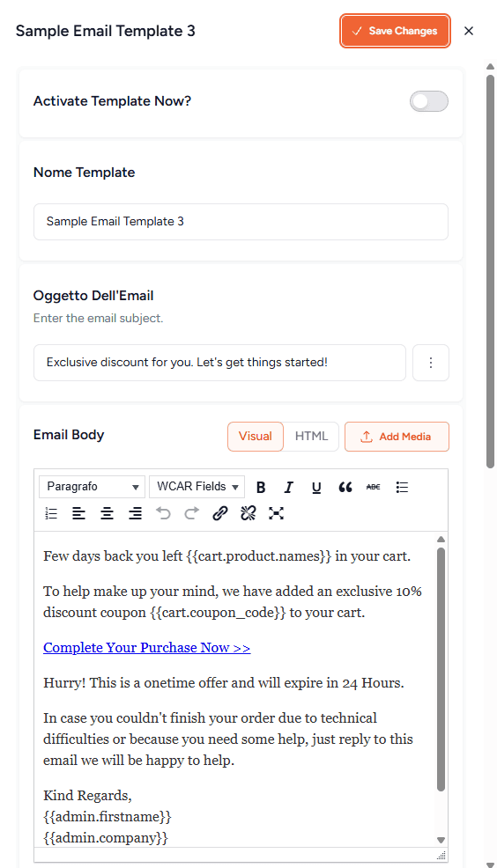The image size is (497, 868).
Task: Align text right in the editor
Action: pyautogui.click(x=135, y=513)
